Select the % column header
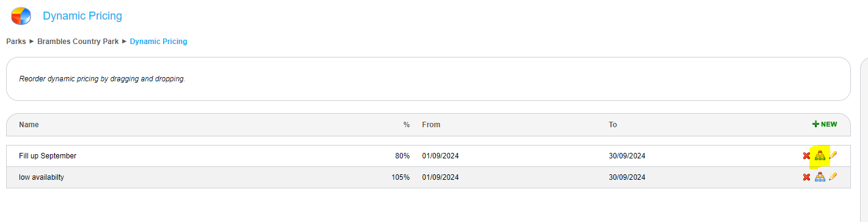Image resolution: width=868 pixels, height=222 pixels. [407, 125]
